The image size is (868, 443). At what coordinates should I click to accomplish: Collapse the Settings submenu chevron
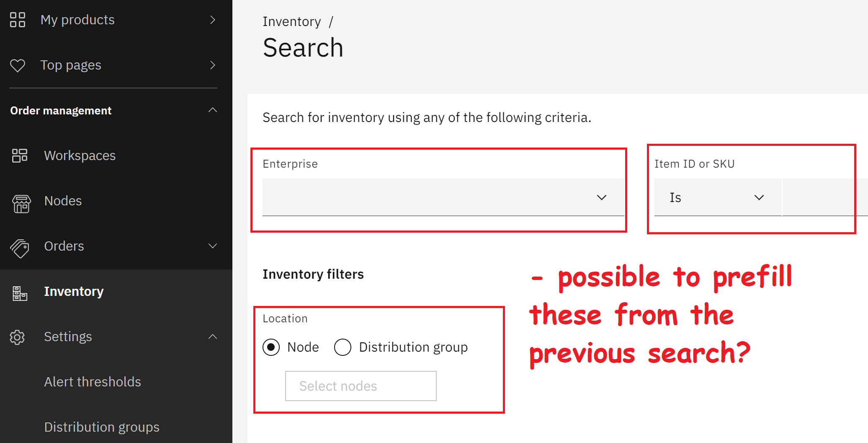click(213, 337)
